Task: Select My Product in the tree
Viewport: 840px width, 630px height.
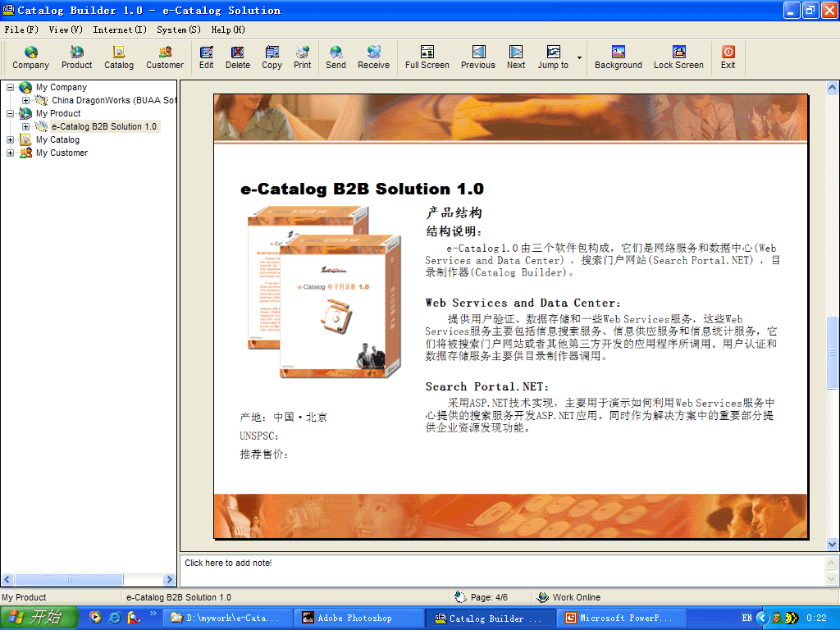Action: click(x=58, y=113)
